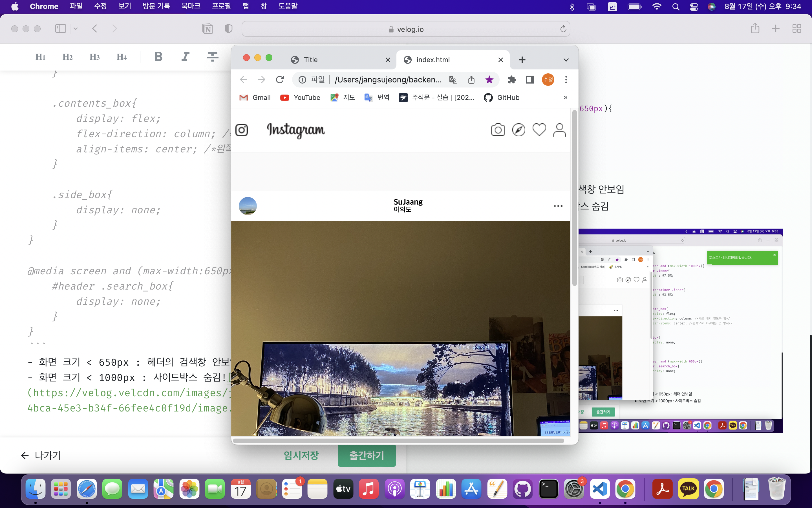Open the three-dot menu on SuJaang post

tap(558, 206)
